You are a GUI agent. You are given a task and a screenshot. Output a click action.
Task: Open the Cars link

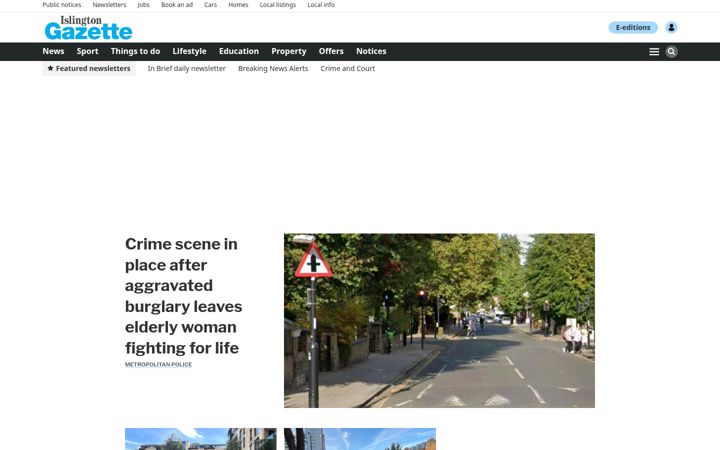[210, 5]
